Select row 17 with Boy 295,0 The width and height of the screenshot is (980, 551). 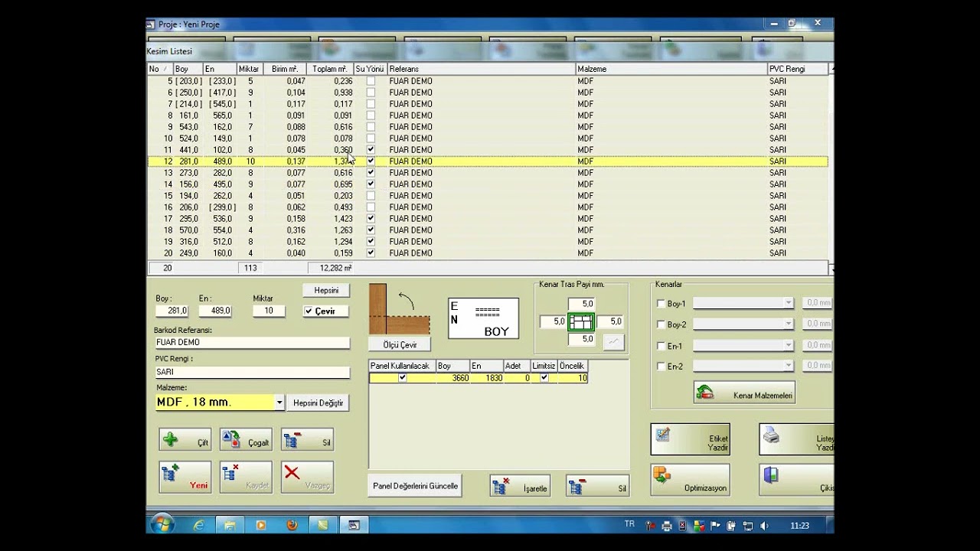tap(487, 219)
